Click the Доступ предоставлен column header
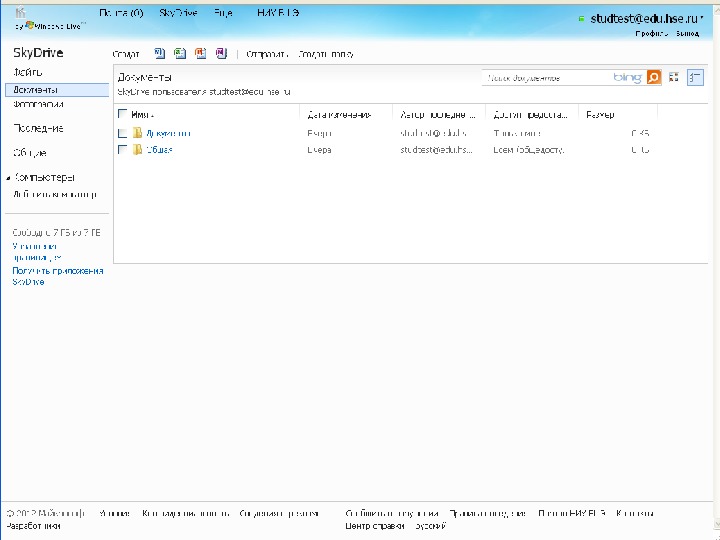Viewport: 720px width, 540px height. [x=530, y=115]
